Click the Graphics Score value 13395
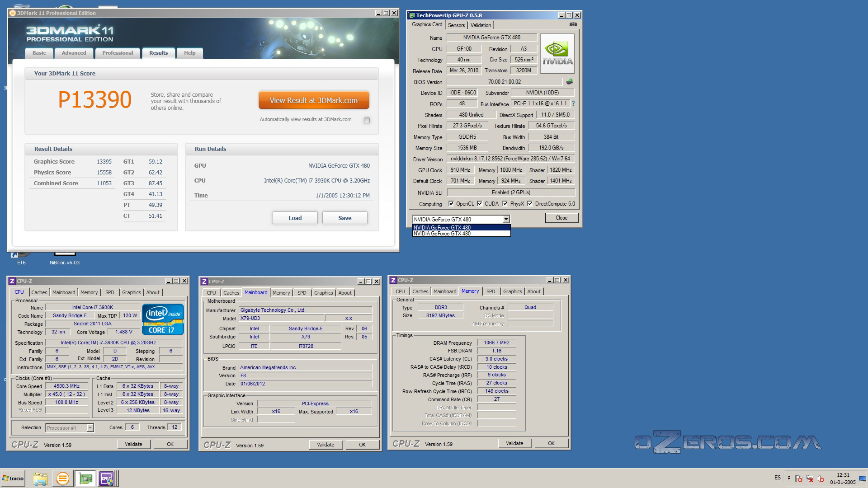The image size is (868, 488). (x=104, y=162)
